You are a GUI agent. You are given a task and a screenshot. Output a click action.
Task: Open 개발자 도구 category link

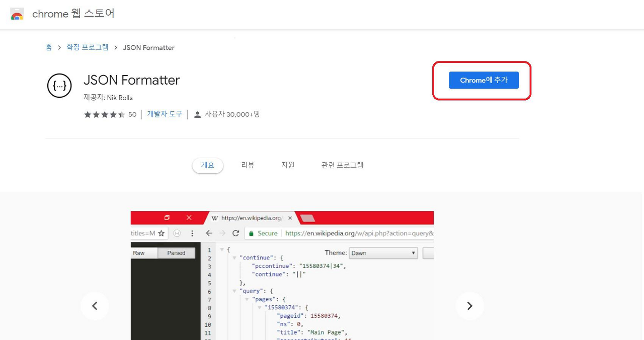click(x=165, y=114)
